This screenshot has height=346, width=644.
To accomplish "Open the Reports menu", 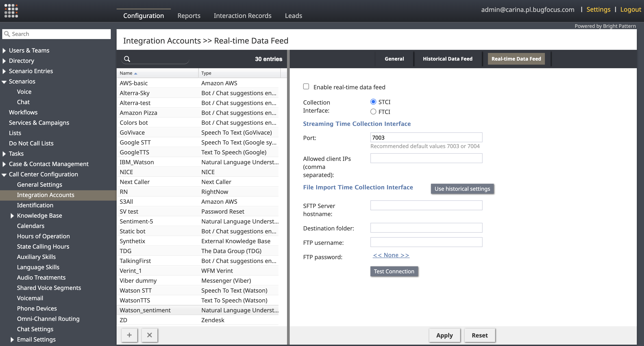I will coord(189,15).
